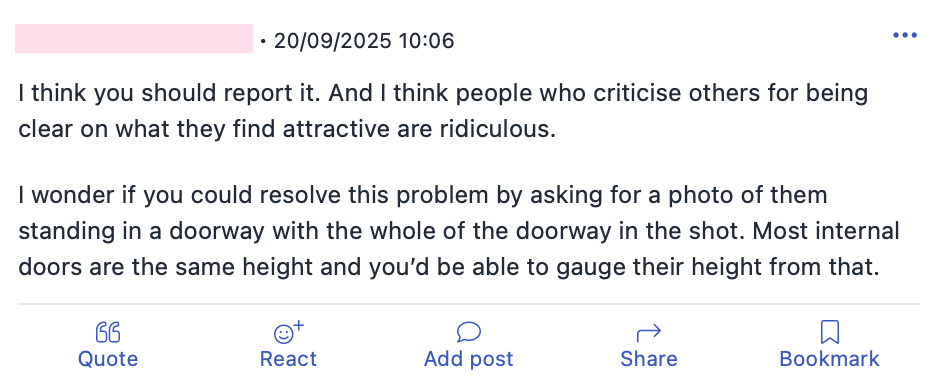The width and height of the screenshot is (940, 386).
Task: Select the Share text label
Action: point(649,359)
